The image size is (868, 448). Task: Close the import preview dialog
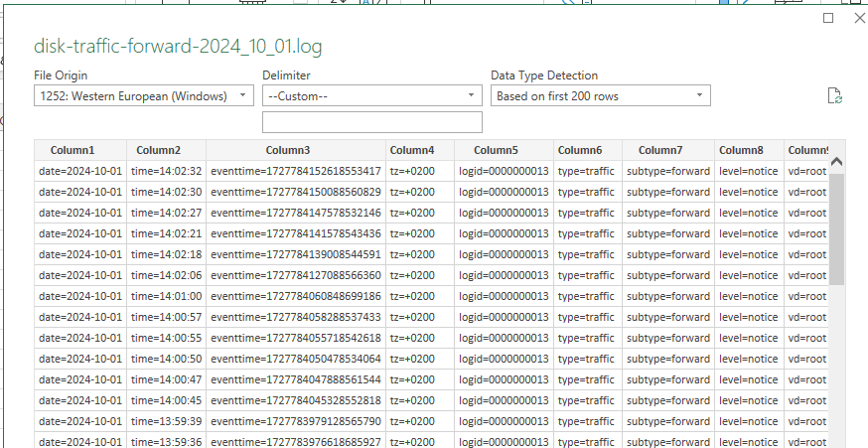(x=859, y=19)
